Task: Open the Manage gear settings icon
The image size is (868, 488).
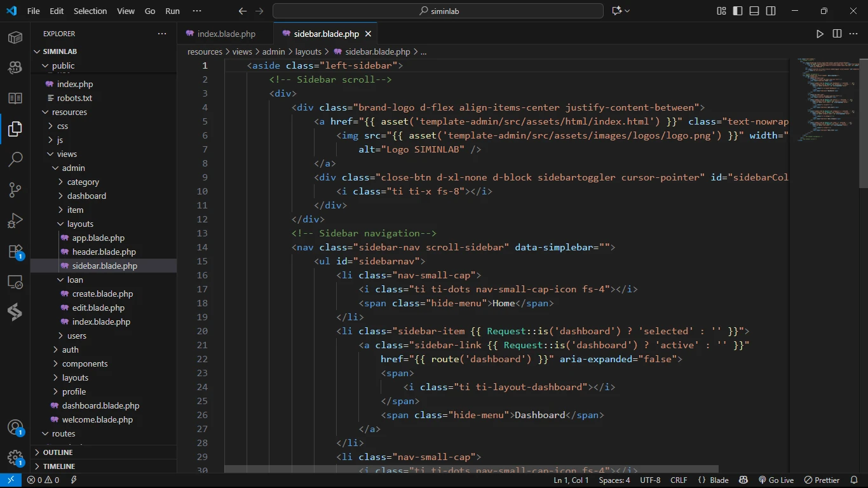Action: (x=15, y=457)
